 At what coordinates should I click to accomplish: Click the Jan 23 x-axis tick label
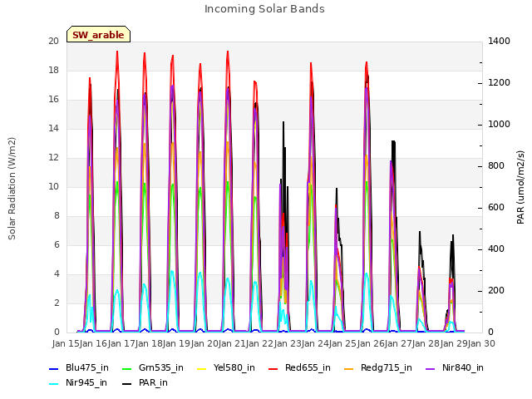(x=288, y=343)
